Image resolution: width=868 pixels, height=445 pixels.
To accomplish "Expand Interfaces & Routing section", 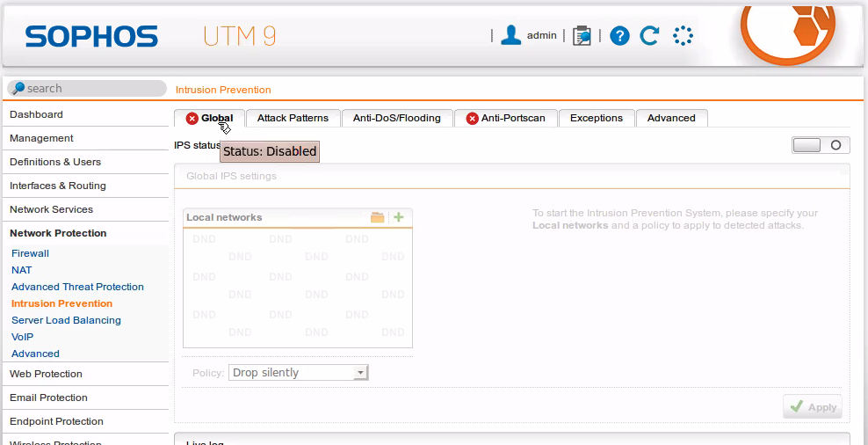I will (86, 186).
